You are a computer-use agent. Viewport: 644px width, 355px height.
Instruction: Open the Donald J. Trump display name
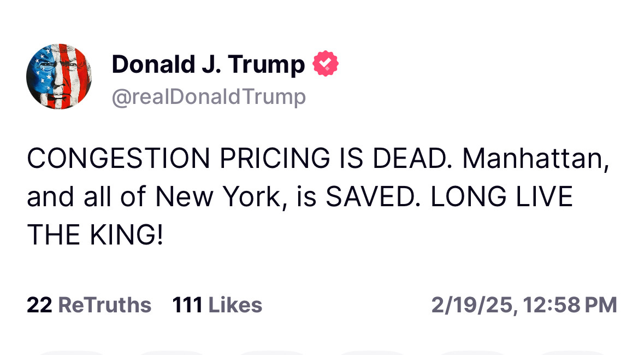point(208,65)
